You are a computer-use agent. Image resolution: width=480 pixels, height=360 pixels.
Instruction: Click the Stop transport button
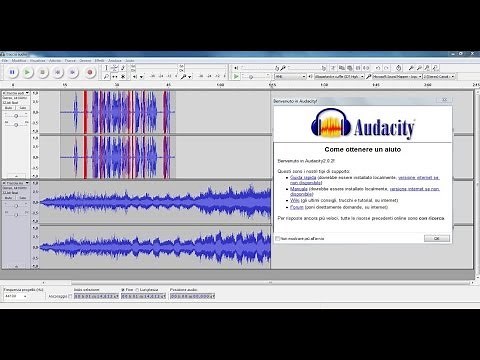point(42,72)
